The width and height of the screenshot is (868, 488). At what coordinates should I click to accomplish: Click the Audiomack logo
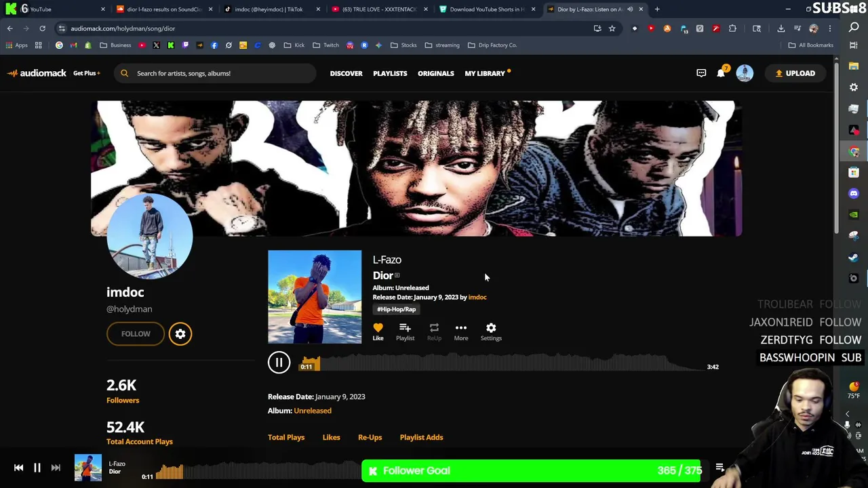pos(37,73)
